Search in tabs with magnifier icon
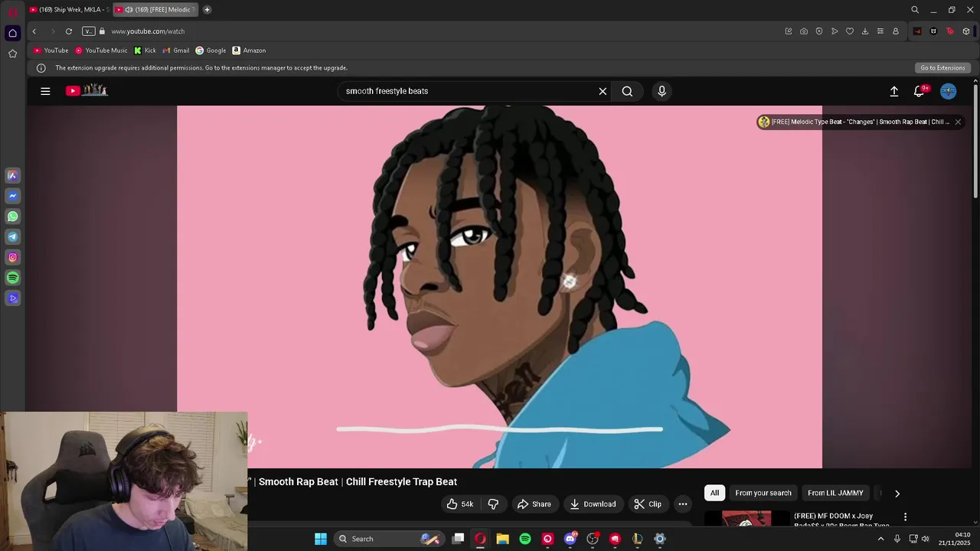Viewport: 980px width, 551px height. pyautogui.click(x=915, y=10)
